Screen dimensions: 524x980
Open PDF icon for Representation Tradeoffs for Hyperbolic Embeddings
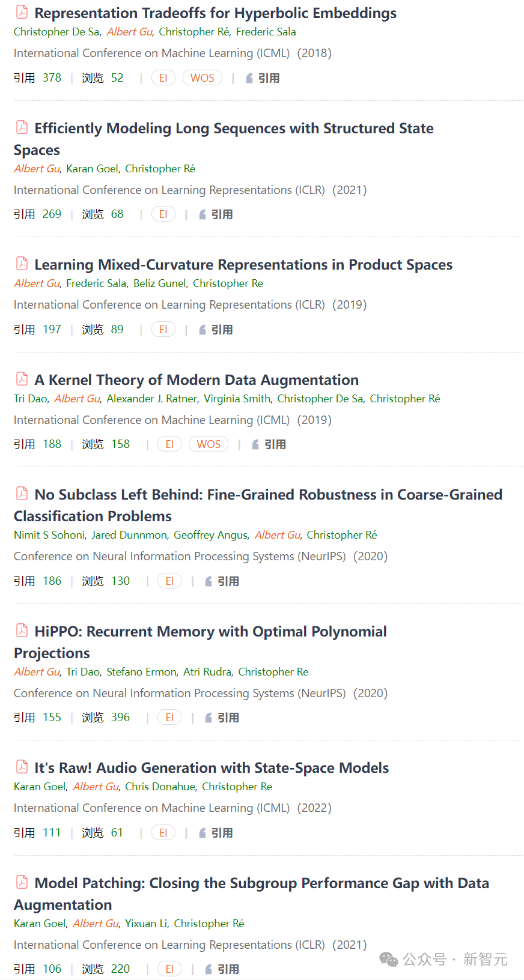click(22, 11)
